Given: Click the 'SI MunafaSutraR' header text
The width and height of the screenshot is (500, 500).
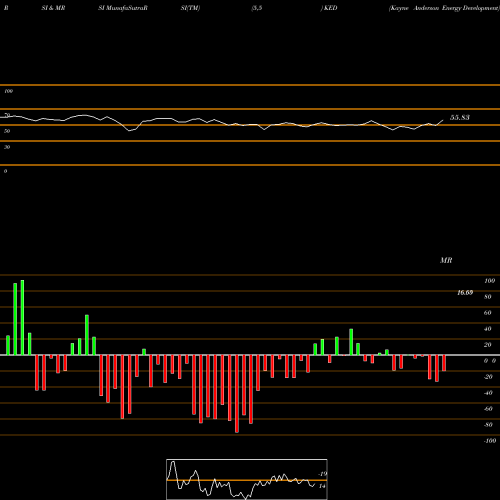Looking at the screenshot, I should pos(123,8).
